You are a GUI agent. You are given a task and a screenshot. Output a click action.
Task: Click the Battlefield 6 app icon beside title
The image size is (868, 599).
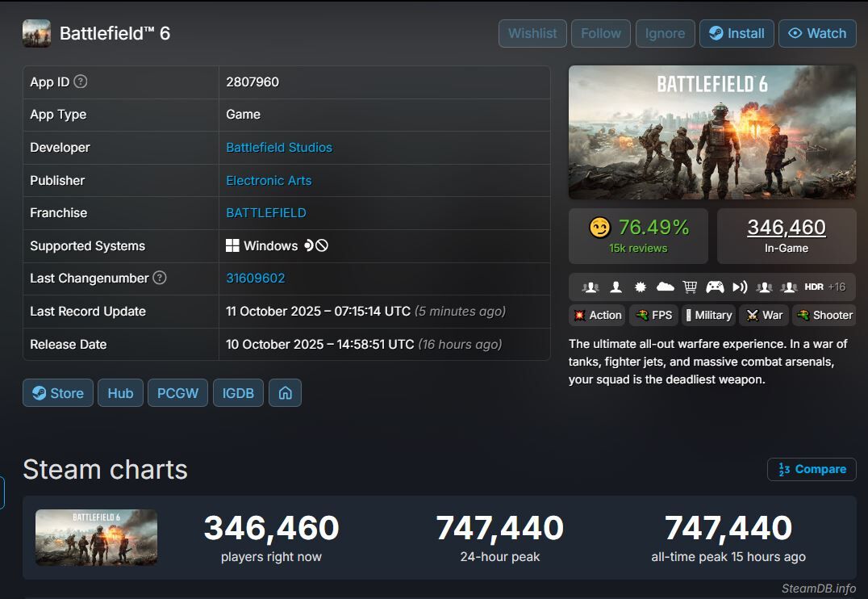(36, 33)
